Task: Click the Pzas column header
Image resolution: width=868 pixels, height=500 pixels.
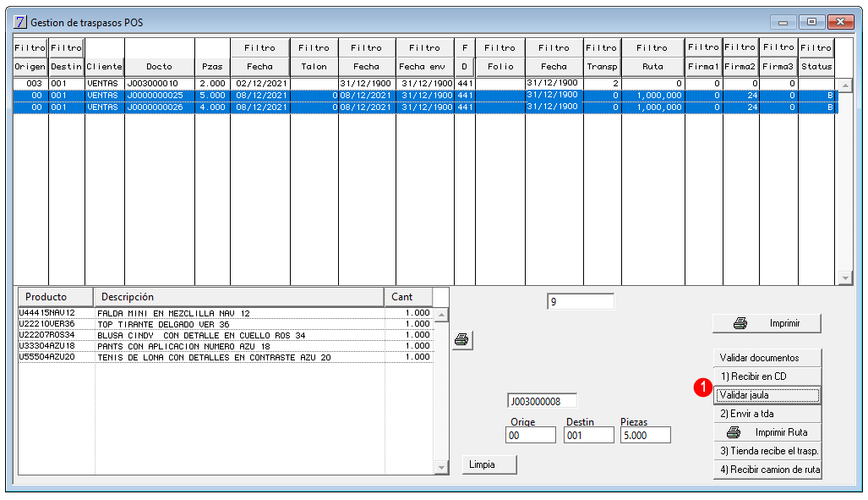Action: click(x=212, y=67)
